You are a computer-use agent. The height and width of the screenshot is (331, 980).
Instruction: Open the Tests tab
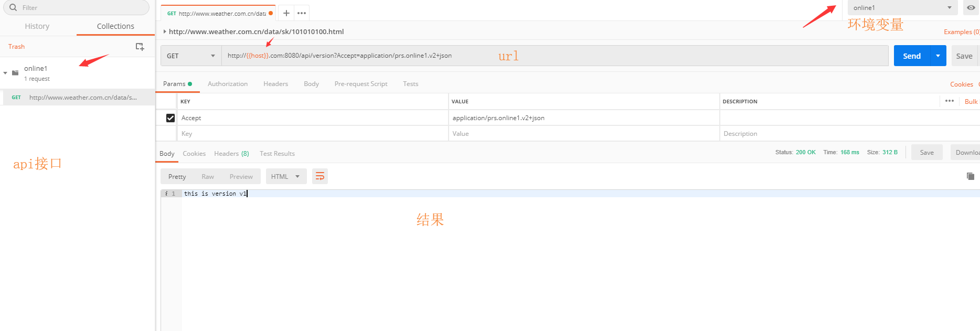point(411,84)
